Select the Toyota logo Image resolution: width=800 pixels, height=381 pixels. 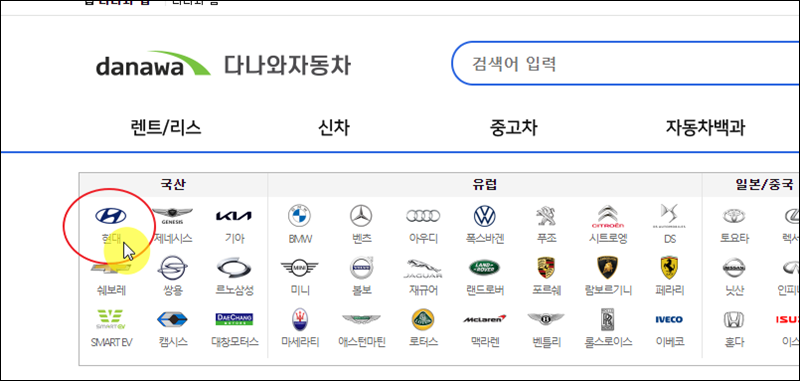(734, 216)
